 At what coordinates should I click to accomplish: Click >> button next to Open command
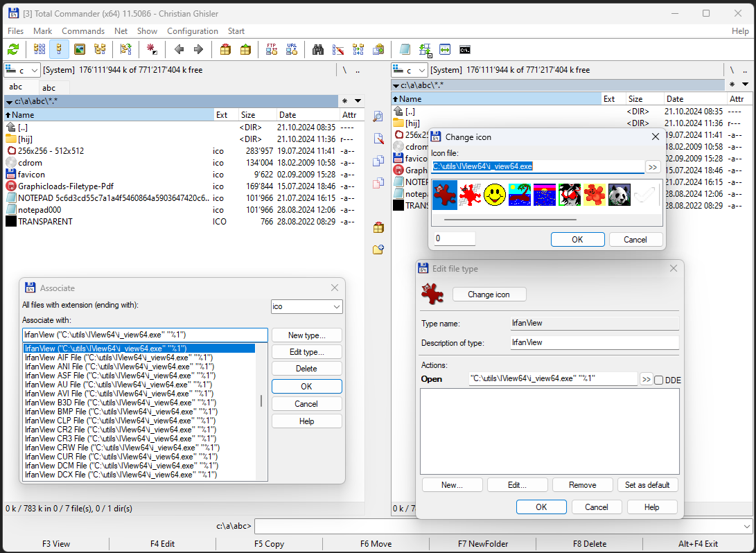[646, 380]
